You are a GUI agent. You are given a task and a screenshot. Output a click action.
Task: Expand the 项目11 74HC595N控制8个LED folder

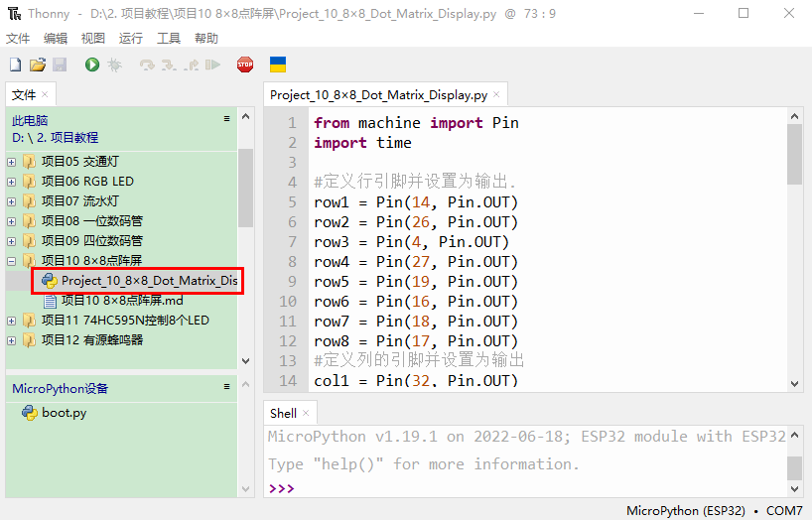point(12,321)
